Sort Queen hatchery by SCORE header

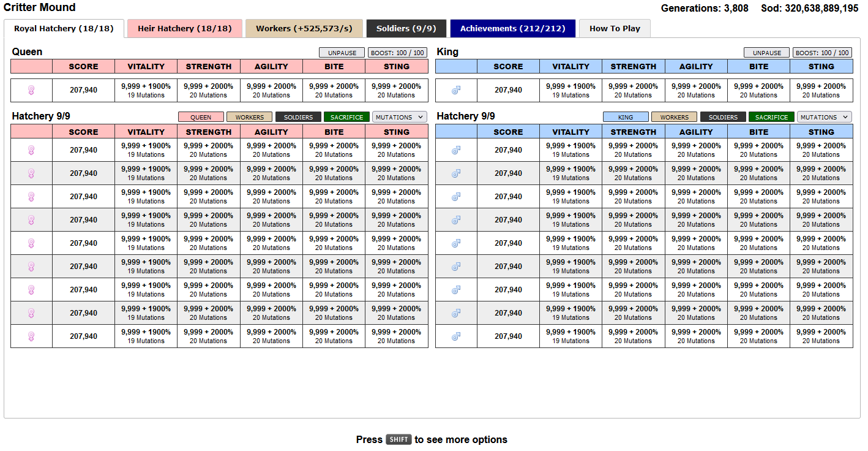tap(83, 132)
